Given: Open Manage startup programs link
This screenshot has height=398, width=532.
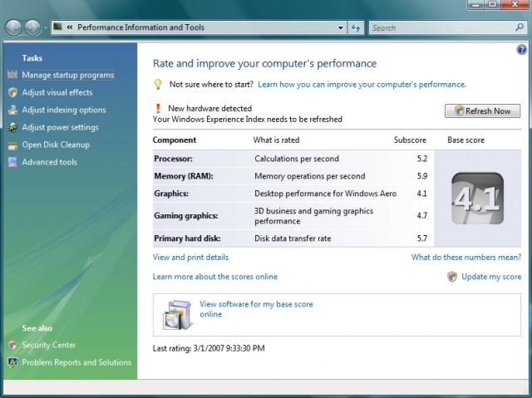Looking at the screenshot, I should (x=68, y=75).
